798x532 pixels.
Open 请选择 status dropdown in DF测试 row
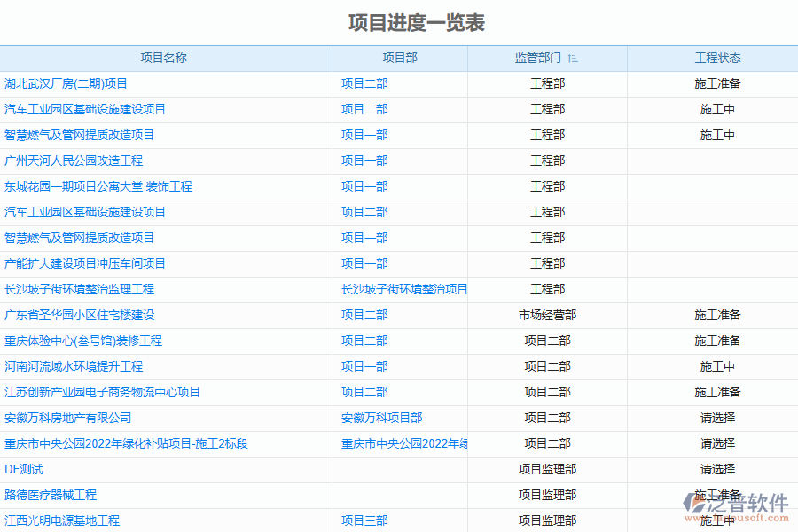click(x=717, y=469)
